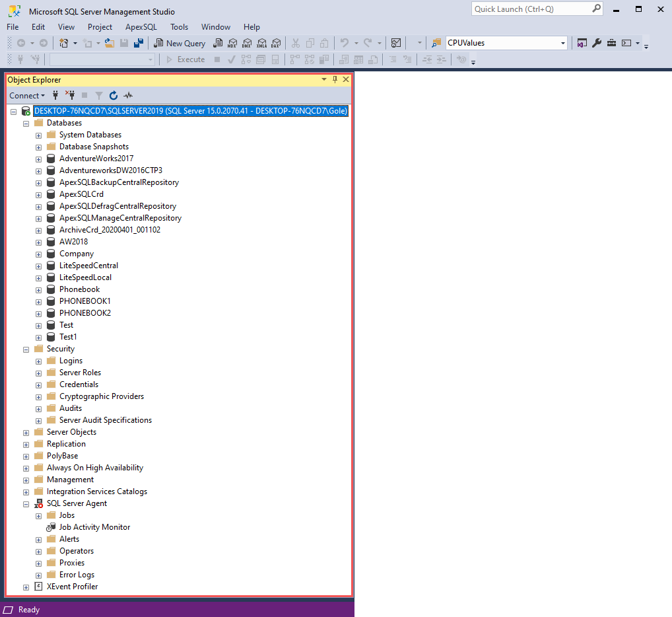This screenshot has width=672, height=617.
Task: Open the CPUValues find combo box
Action: pyautogui.click(x=506, y=43)
